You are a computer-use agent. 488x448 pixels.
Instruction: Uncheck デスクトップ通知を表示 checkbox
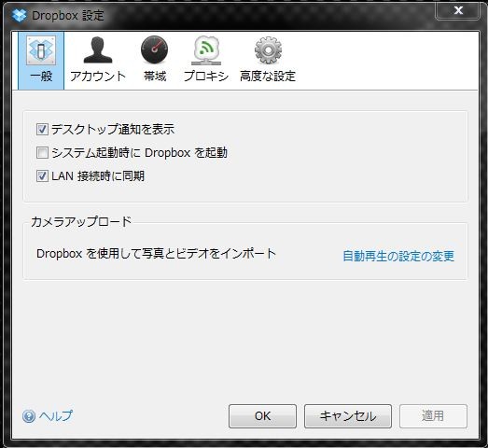[x=42, y=129]
